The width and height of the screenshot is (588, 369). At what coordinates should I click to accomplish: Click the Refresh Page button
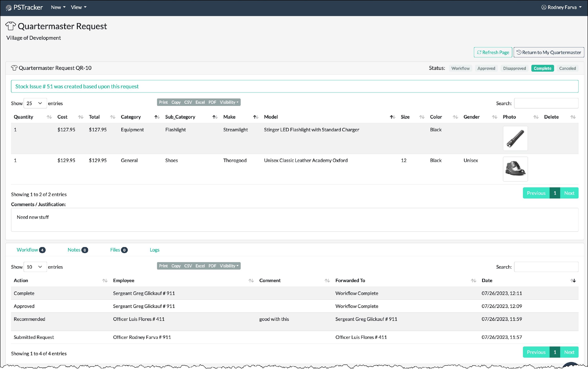tap(493, 52)
